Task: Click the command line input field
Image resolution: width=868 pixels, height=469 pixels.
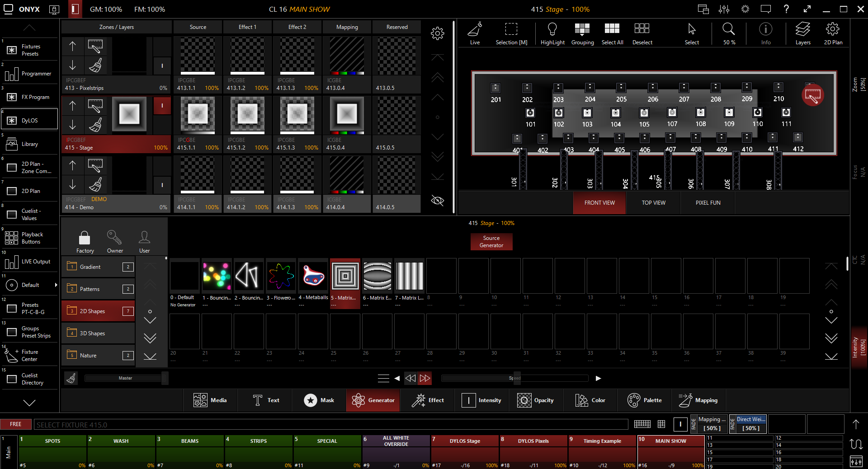Action: click(x=331, y=425)
